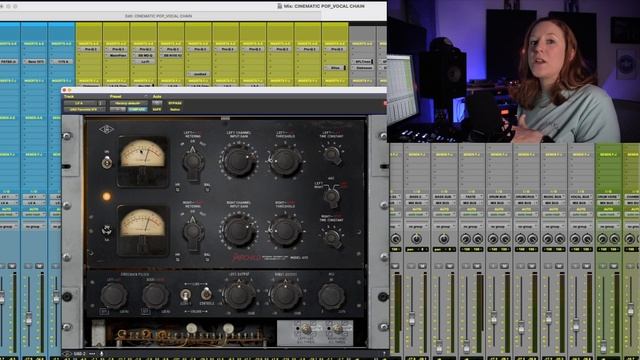The image size is (640, 360).
Task: Click the left meter ZERO trim screw
Action: coord(178,189)
